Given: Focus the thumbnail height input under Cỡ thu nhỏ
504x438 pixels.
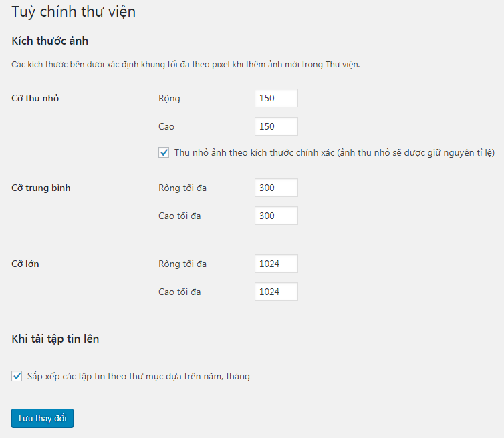Looking at the screenshot, I should 276,126.
